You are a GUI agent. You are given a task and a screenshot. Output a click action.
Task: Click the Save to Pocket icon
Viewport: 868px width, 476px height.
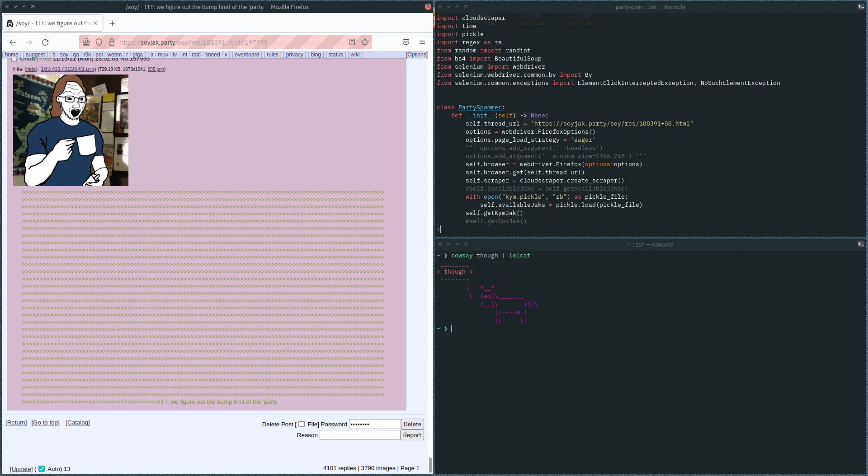point(406,42)
